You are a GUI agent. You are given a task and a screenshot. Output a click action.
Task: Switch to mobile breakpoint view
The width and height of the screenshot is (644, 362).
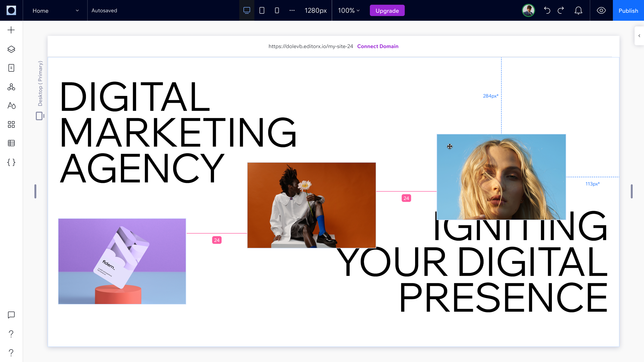coord(277,11)
